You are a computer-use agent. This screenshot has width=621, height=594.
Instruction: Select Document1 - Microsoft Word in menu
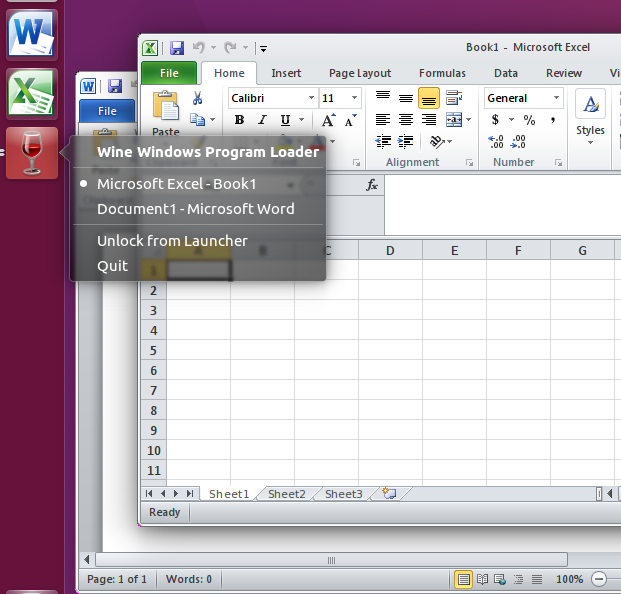[x=198, y=209]
